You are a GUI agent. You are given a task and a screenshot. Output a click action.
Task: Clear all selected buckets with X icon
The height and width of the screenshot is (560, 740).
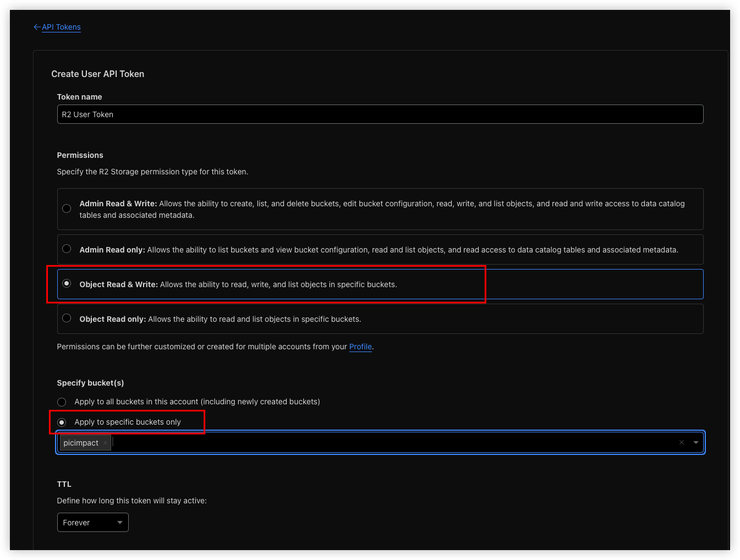pyautogui.click(x=682, y=442)
